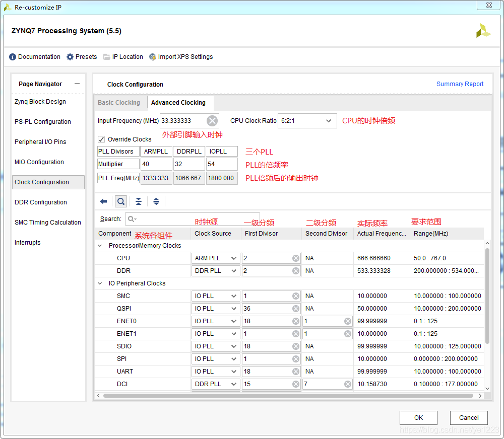Clear the ENET0 first divisor value
The image size is (504, 439).
coord(296,321)
